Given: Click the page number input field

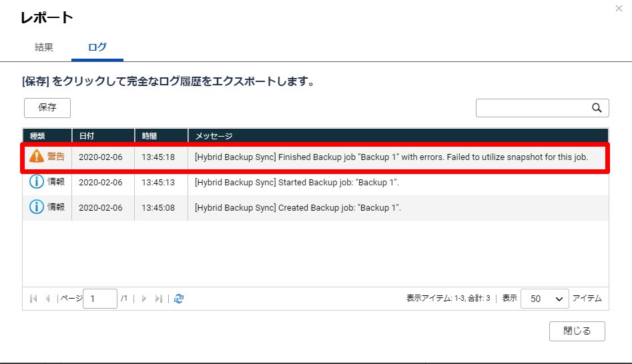Looking at the screenshot, I should point(100,299).
